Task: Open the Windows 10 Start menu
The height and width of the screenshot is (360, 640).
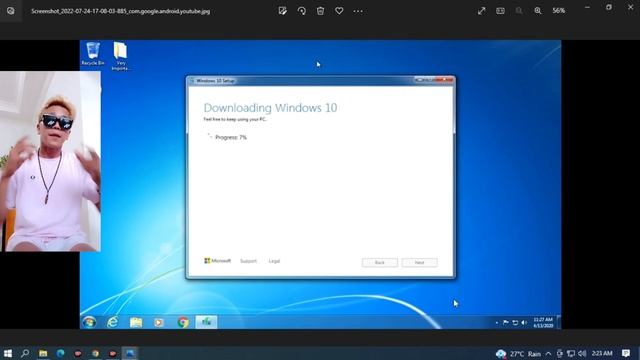Action: click(x=8, y=353)
